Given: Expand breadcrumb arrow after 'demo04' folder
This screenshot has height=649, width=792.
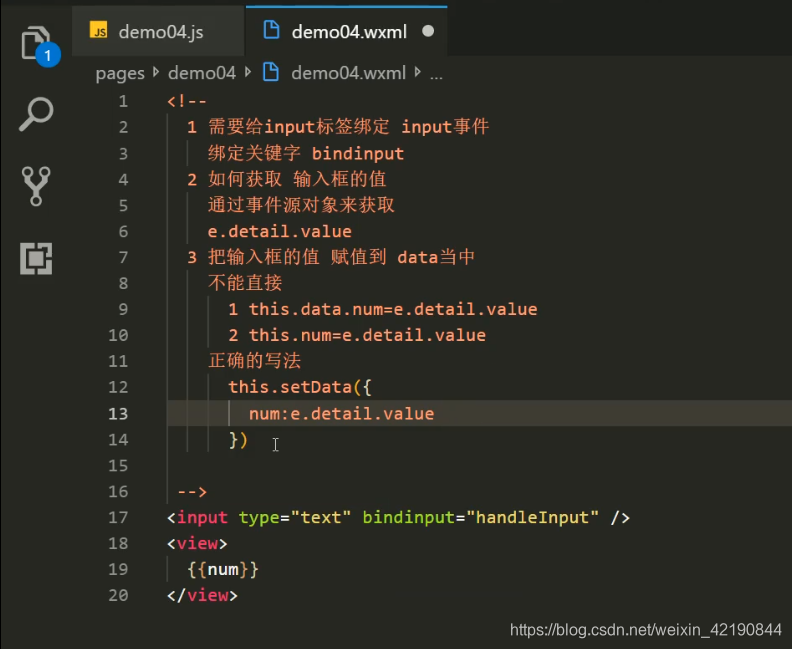Looking at the screenshot, I should click(248, 73).
